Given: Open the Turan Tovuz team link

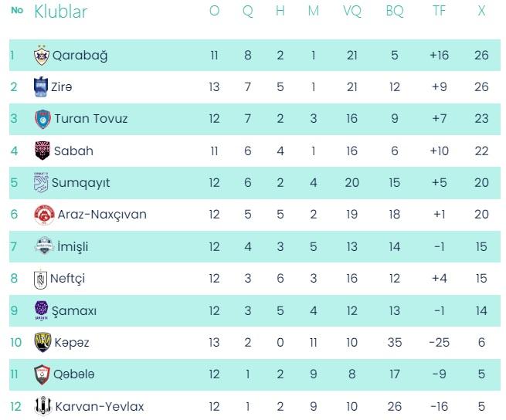Looking at the screenshot, I should coord(90,119).
